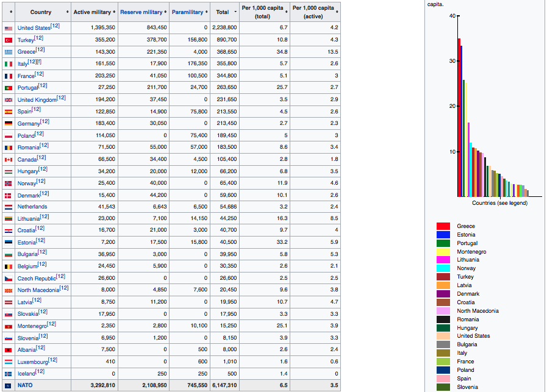547x392 pixels.
Task: Click the Latvia flag icon
Action: [x=9, y=302]
